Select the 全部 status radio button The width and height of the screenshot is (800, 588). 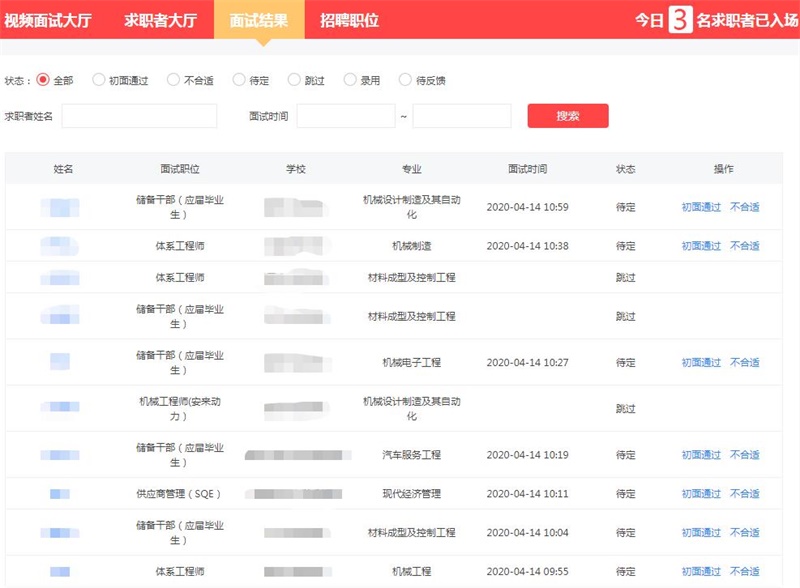pyautogui.click(x=43, y=80)
